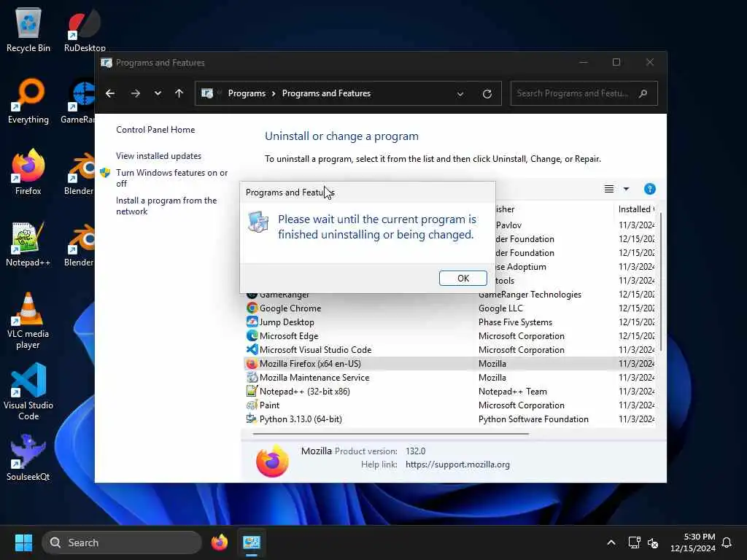
Task: Open the clock showing 5:30 PM
Action: click(693, 542)
